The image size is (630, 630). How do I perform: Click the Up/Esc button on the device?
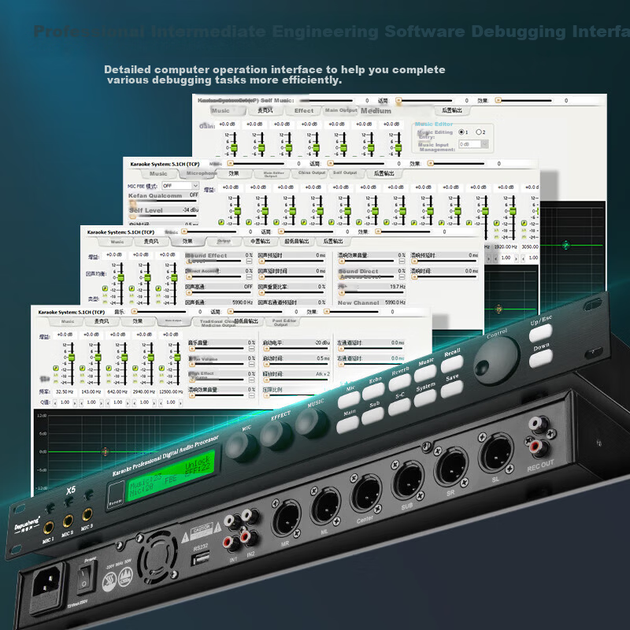tap(540, 333)
